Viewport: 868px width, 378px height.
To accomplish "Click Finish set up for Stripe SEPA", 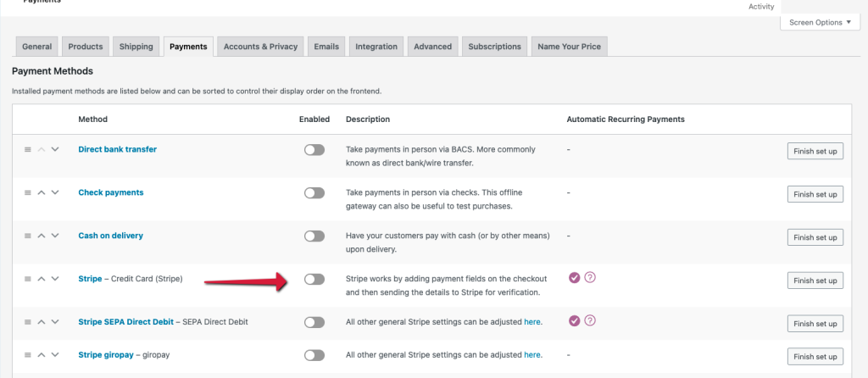I will (815, 324).
